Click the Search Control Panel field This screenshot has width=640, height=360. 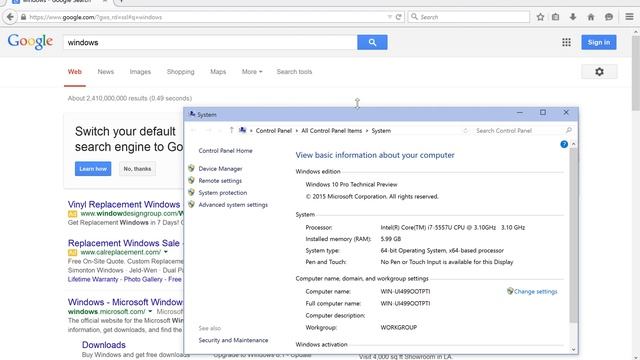coord(519,131)
